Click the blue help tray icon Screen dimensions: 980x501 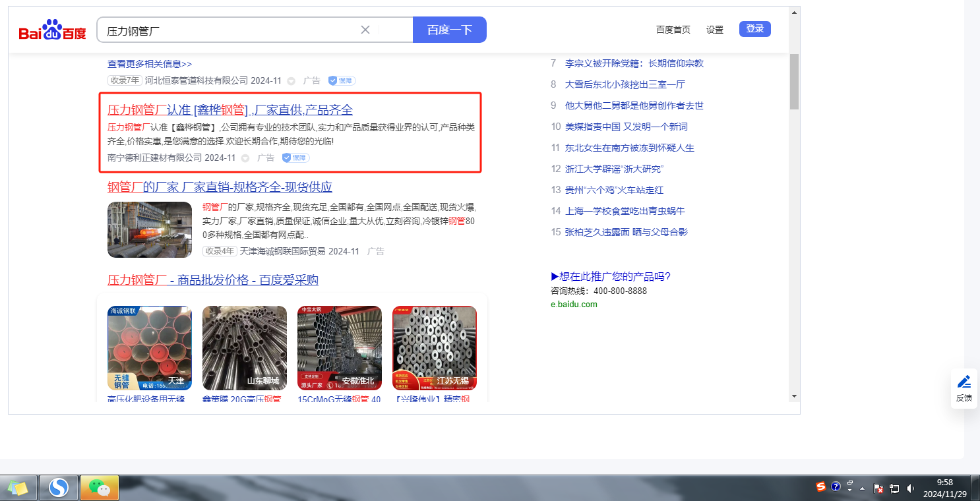pos(836,487)
